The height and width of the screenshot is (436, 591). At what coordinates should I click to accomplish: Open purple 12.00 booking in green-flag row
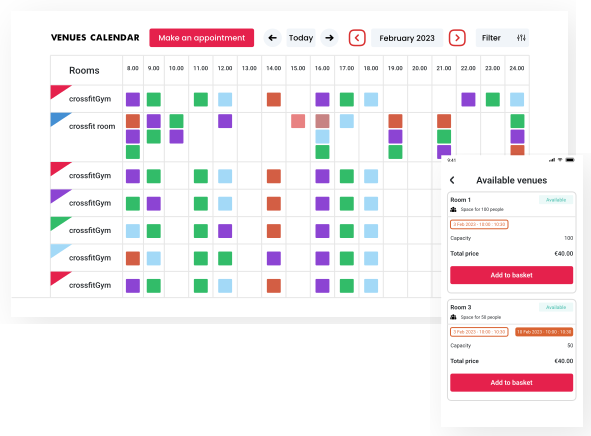click(225, 231)
